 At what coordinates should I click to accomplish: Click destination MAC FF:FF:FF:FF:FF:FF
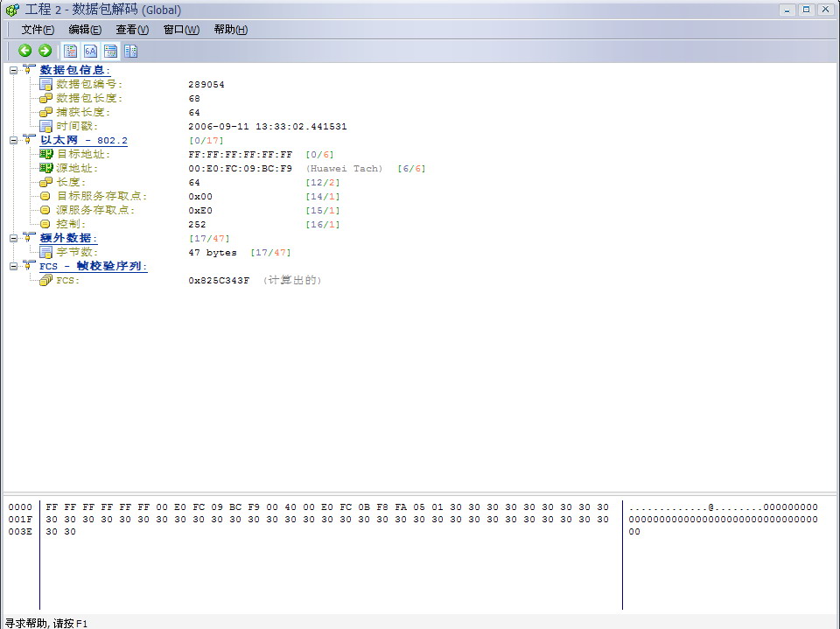[240, 154]
